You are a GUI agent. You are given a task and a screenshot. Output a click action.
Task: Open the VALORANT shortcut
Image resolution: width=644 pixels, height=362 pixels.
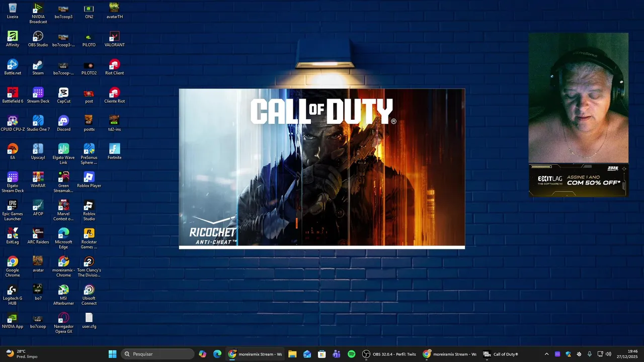click(x=115, y=39)
